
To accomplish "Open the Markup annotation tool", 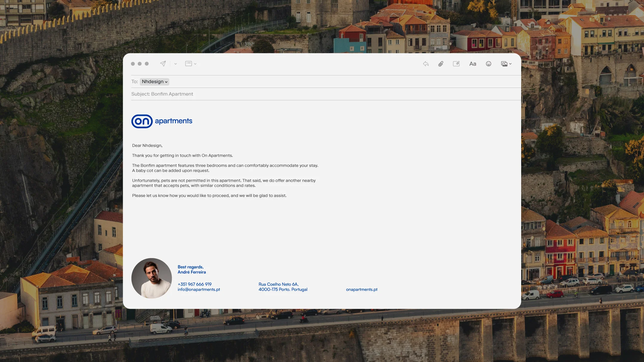I will [x=457, y=63].
